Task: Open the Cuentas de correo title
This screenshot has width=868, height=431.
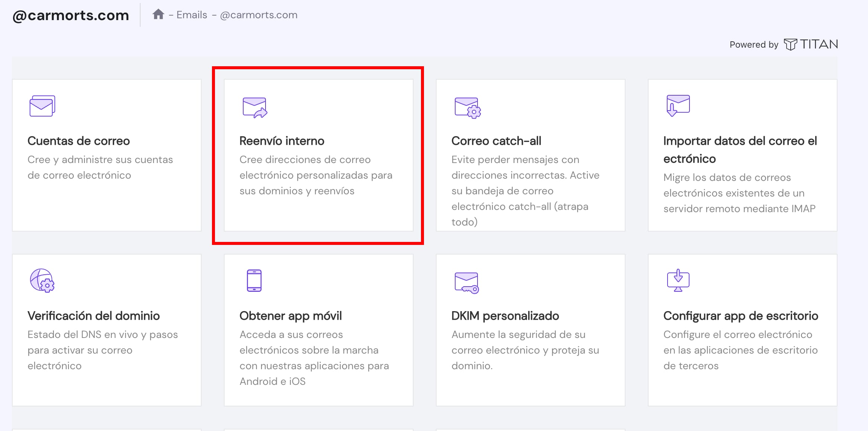Action: [78, 141]
